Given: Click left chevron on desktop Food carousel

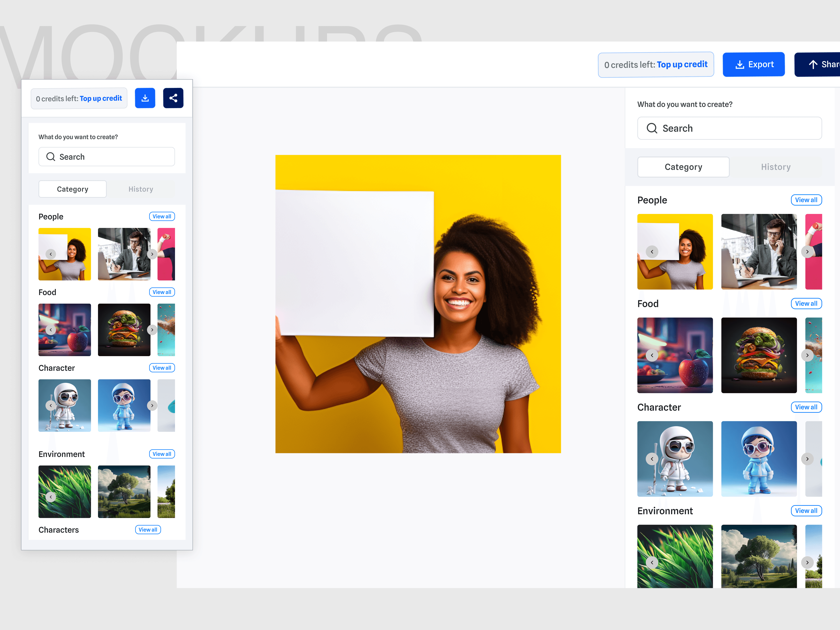Looking at the screenshot, I should [x=652, y=355].
